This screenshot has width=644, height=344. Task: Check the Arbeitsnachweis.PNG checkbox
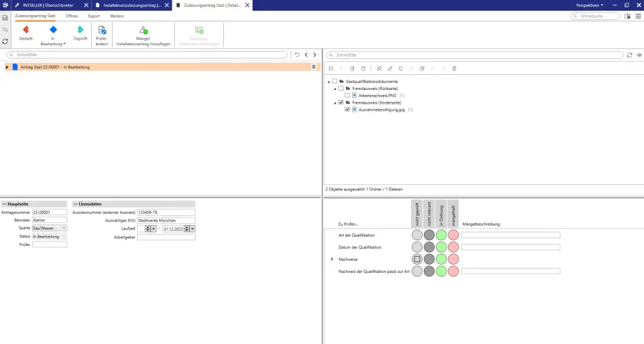click(347, 95)
